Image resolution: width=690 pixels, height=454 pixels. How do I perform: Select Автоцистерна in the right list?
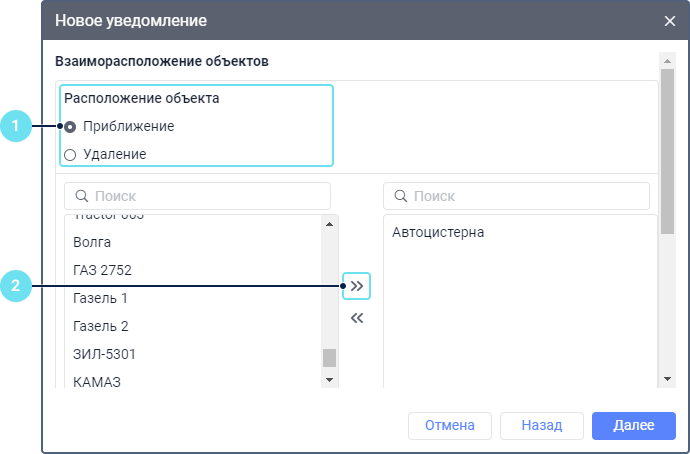(438, 233)
